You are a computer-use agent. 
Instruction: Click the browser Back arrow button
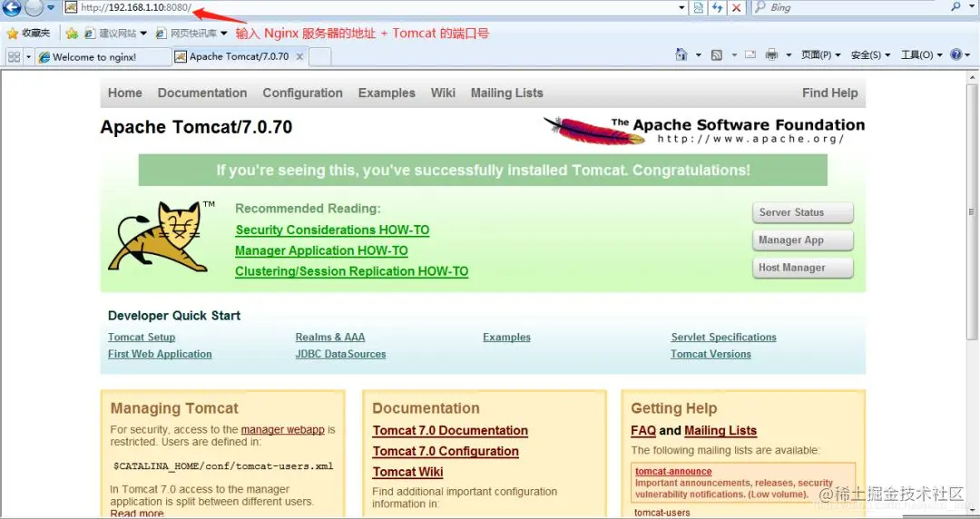[11, 7]
